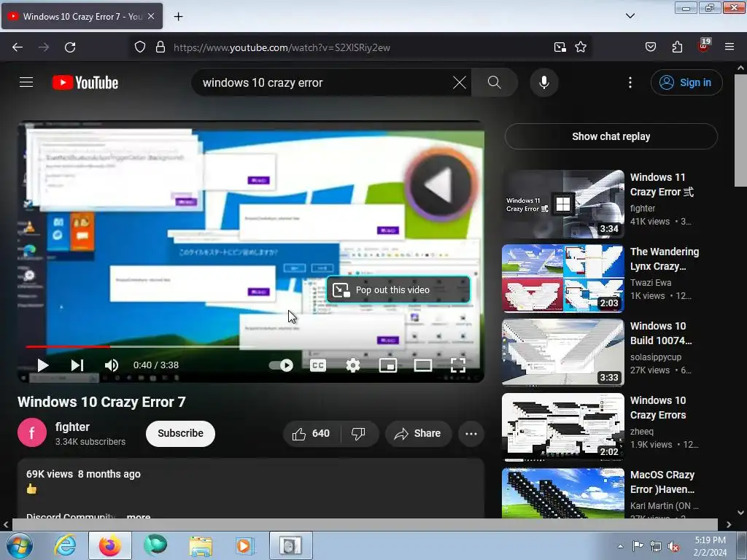This screenshot has width=747, height=560.
Task: Subscribe to the fighter channel
Action: [x=180, y=433]
